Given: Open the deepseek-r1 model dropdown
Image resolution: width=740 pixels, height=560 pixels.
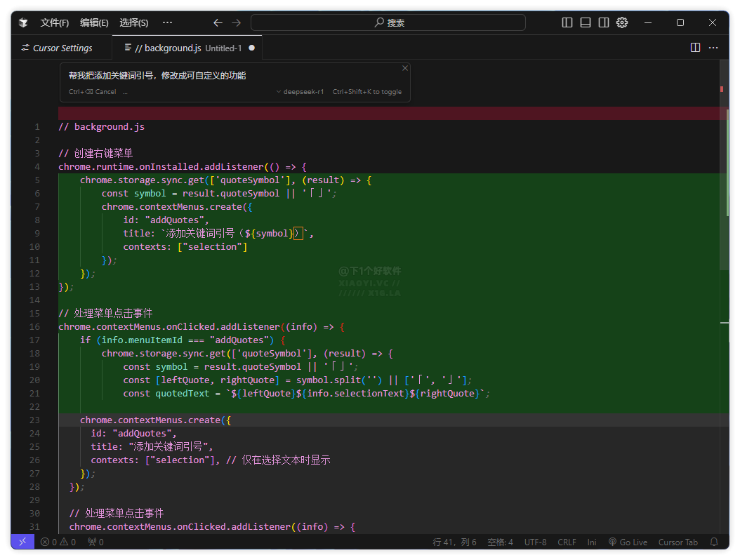Looking at the screenshot, I should [x=300, y=92].
